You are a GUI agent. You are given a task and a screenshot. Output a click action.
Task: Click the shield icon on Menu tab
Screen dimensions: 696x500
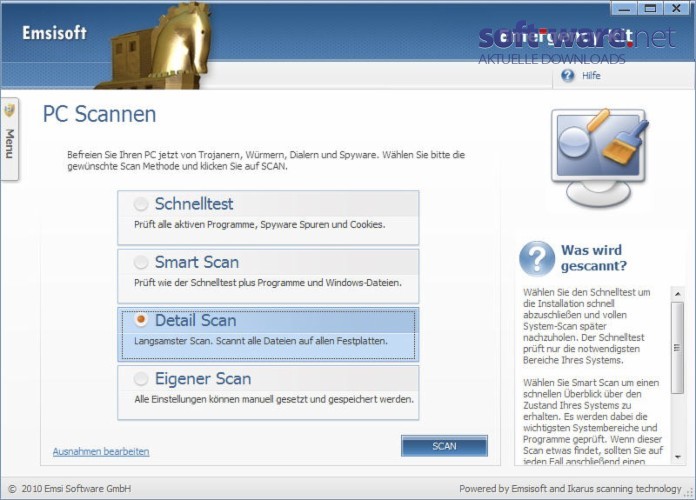pos(9,110)
